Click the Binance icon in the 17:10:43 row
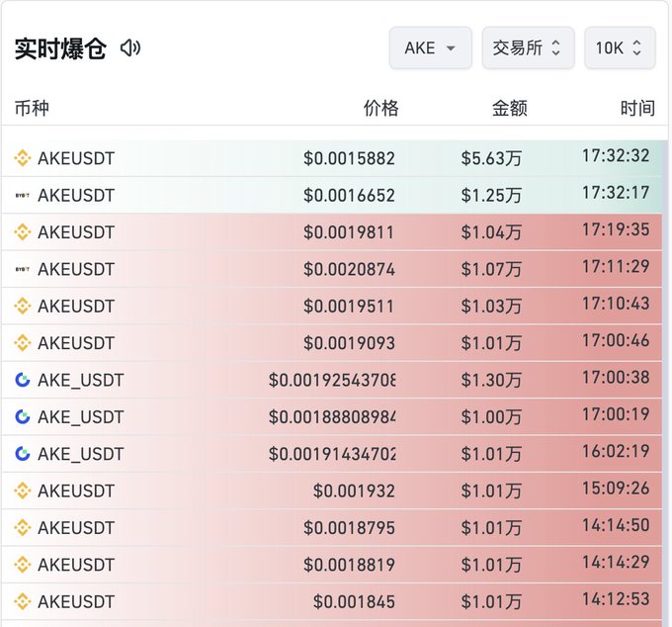Viewport: 672px width, 627px height. [x=23, y=306]
